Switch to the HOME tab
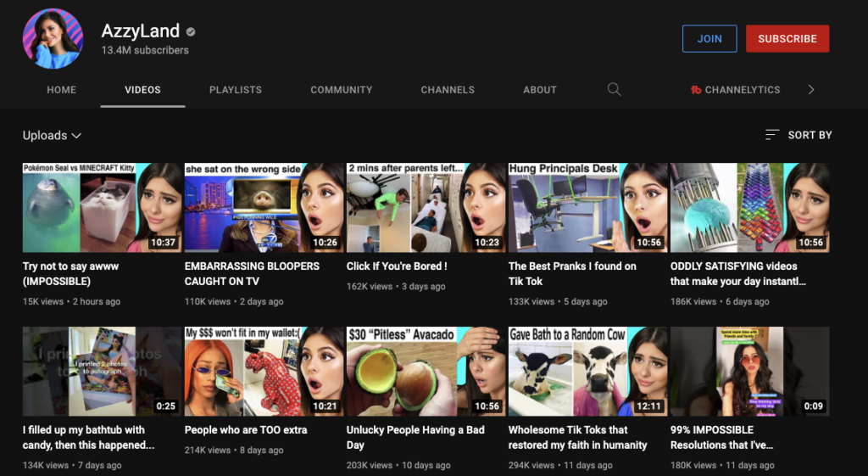The image size is (868, 476). [x=61, y=90]
